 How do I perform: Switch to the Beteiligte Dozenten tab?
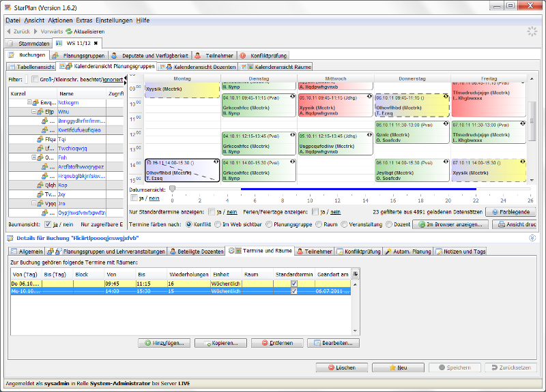pyautogui.click(x=196, y=251)
